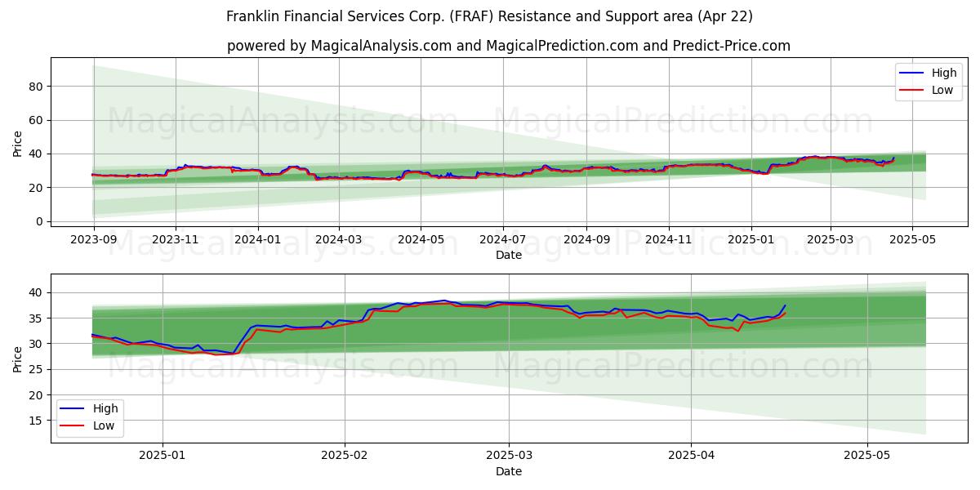
Task: Click the '2025-04' date tick label
Action: click(691, 457)
